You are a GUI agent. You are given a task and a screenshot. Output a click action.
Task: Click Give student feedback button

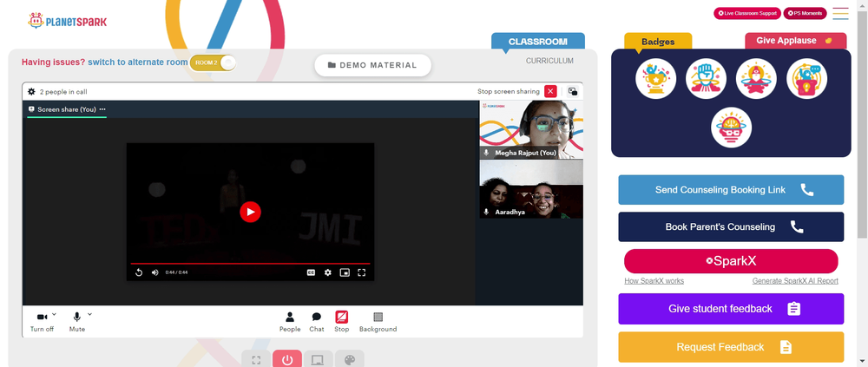click(731, 309)
